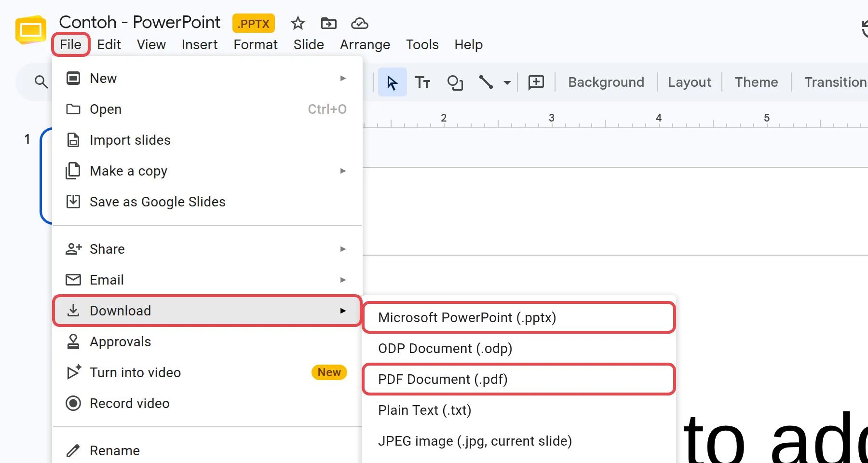Download as Plain Text (.txt)
This screenshot has width=868, height=463.
tap(519, 410)
